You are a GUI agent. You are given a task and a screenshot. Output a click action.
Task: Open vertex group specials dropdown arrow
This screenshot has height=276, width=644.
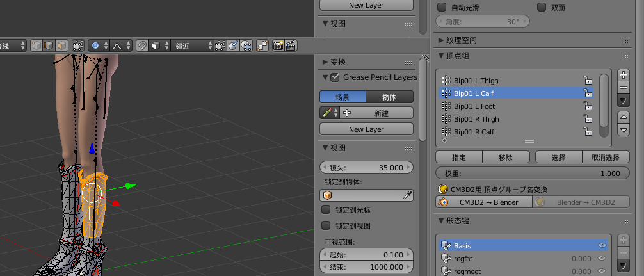pos(624,101)
